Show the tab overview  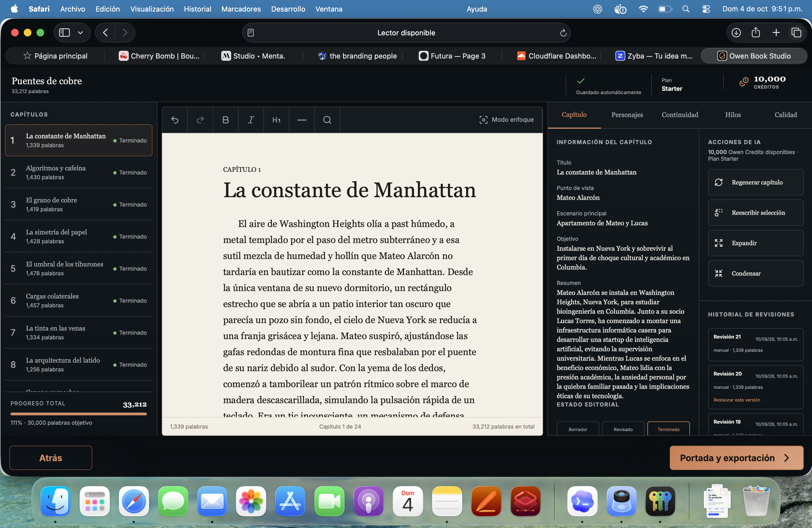coord(796,33)
